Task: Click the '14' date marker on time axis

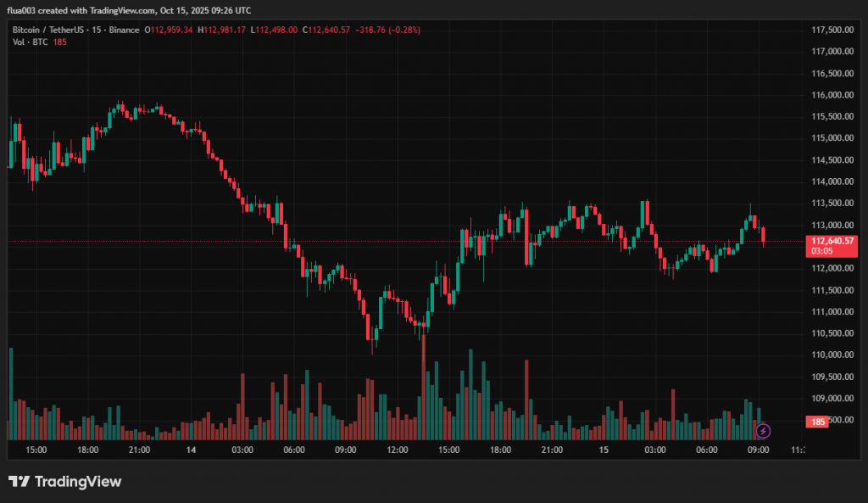Action: coord(192,450)
